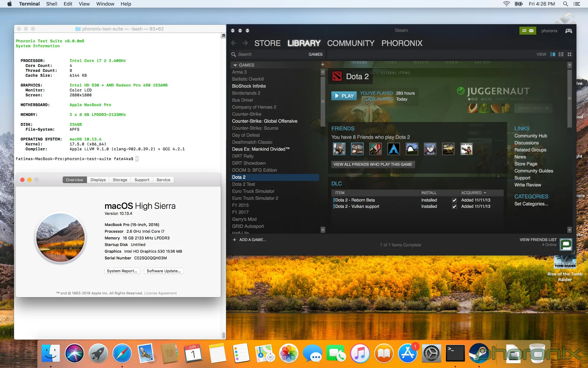Click the forward arrow in Steam navigation
This screenshot has height=368, width=588.
tap(245, 42)
